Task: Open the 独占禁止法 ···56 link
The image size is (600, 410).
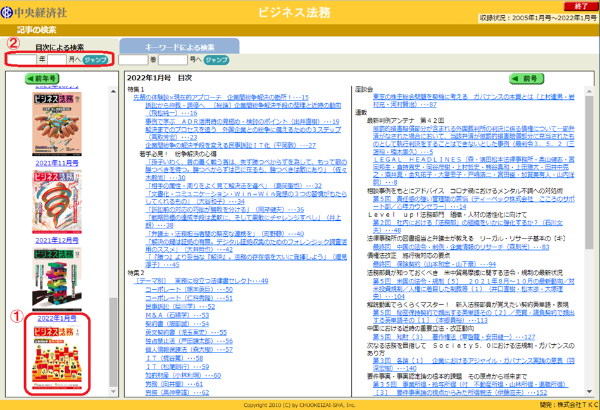Action: pos(189,341)
